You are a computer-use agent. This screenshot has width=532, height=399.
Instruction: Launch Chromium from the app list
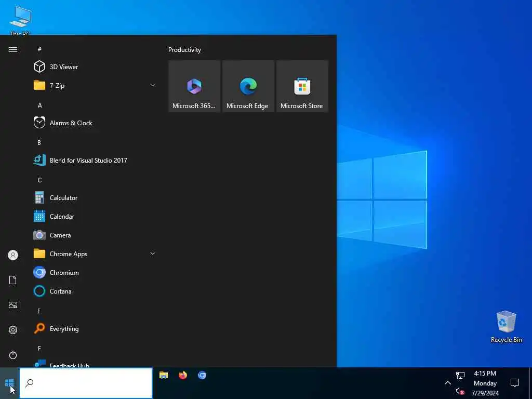(x=95, y=272)
